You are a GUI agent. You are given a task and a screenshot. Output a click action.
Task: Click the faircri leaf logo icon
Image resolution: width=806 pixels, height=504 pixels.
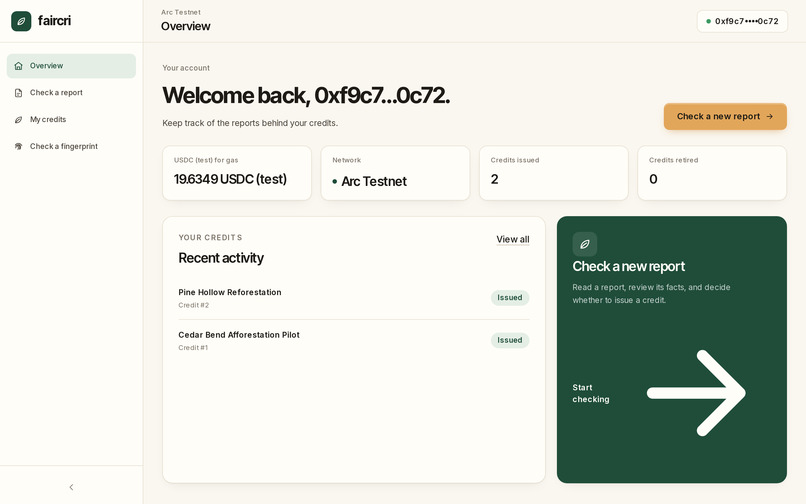click(x=21, y=21)
